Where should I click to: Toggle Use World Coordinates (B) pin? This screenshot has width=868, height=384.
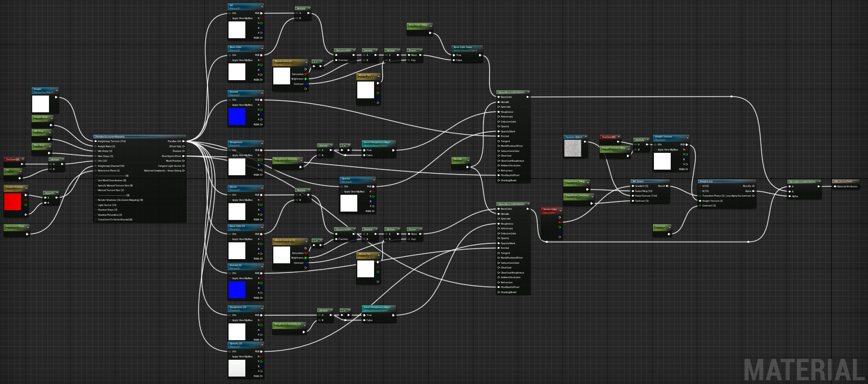[96, 180]
